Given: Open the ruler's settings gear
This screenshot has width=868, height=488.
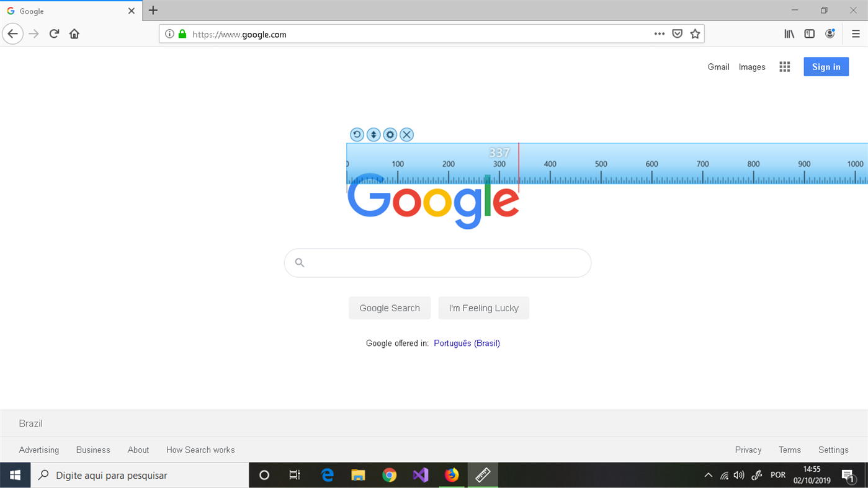Looking at the screenshot, I should tap(390, 135).
